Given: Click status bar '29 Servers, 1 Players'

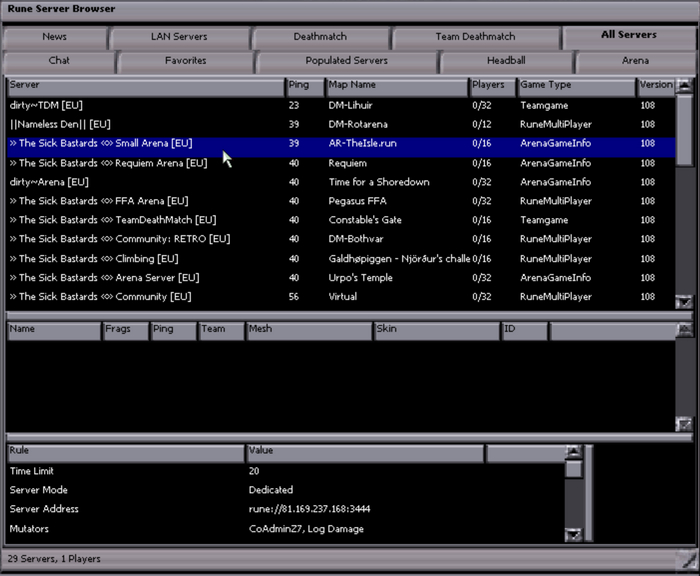Looking at the screenshot, I should (54, 559).
